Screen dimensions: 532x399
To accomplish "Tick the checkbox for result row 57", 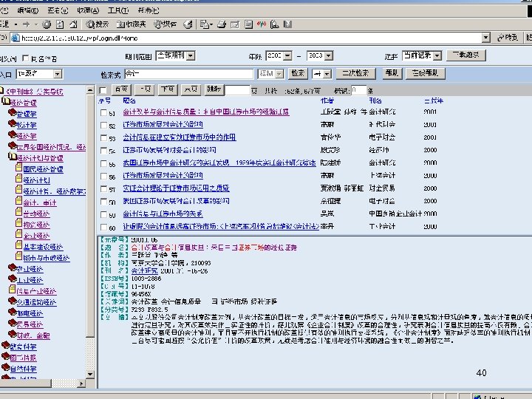I will click(104, 189).
